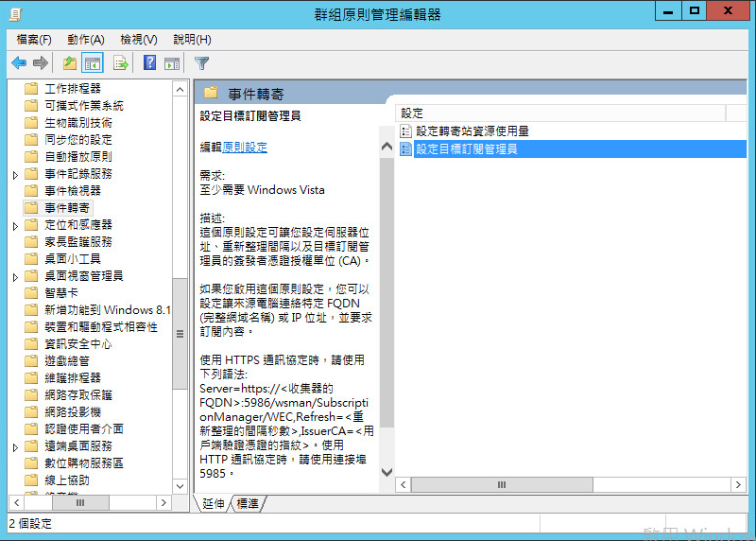The width and height of the screenshot is (756, 541).
Task: Expand the 桌面視窗管理員 tree node
Action: point(15,277)
